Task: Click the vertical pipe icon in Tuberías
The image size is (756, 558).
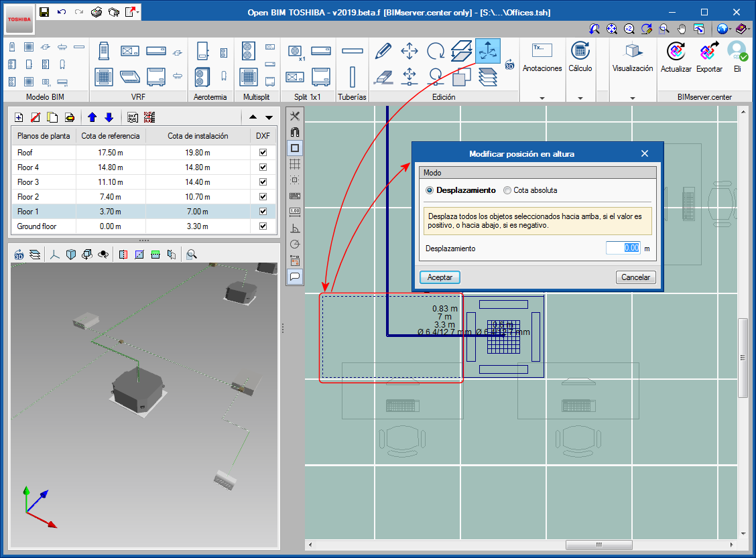Action: point(352,77)
